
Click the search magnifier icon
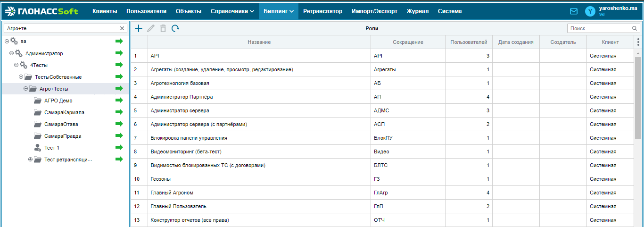635,28
